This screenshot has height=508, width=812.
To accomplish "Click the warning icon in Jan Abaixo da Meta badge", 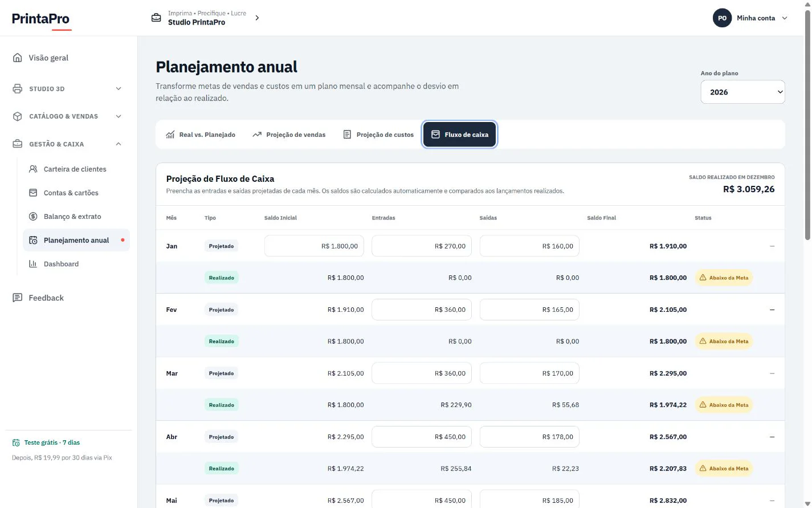I will click(703, 278).
